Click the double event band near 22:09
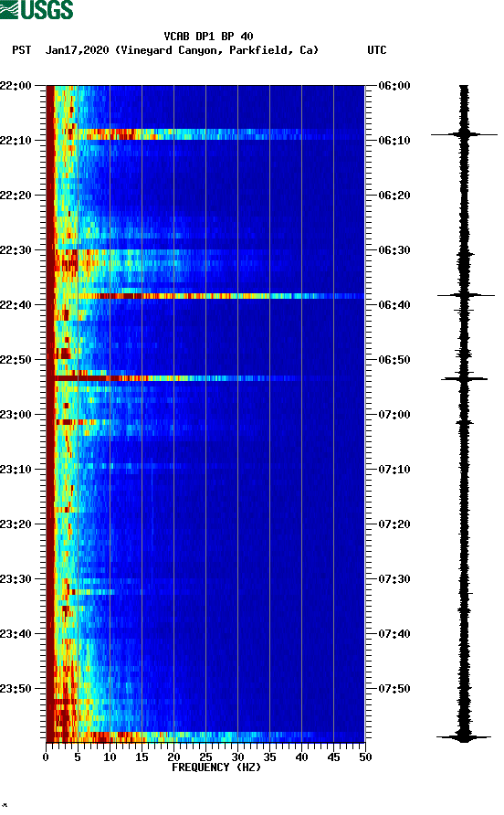The width and height of the screenshot is (504, 815). tap(205, 134)
